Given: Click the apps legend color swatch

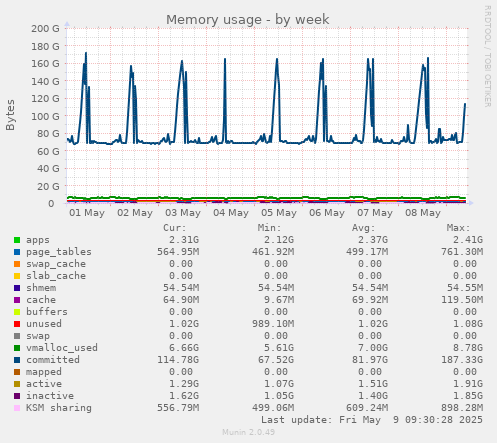Looking at the screenshot, I should [17, 240].
